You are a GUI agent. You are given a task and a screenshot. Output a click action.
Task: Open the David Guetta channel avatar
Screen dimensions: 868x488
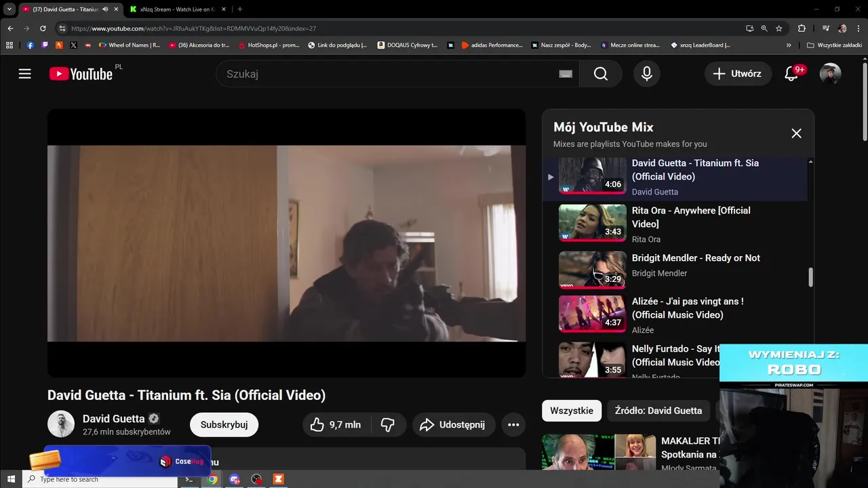pos(61,424)
